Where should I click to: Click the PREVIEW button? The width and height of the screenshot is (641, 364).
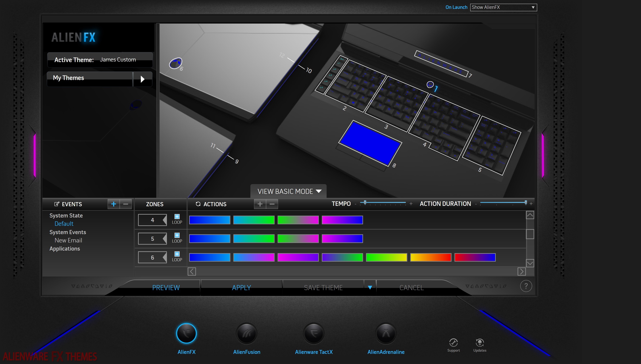coord(166,287)
